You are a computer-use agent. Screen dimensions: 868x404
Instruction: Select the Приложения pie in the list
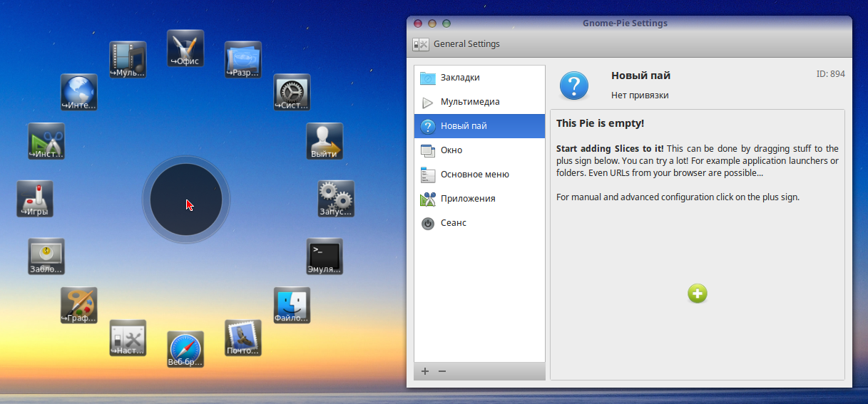pyautogui.click(x=479, y=199)
